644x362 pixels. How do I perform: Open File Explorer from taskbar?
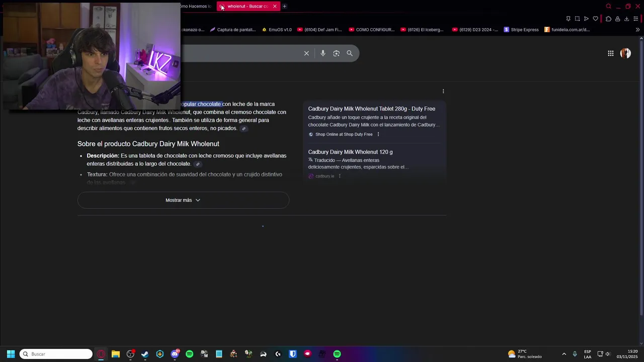(116, 354)
